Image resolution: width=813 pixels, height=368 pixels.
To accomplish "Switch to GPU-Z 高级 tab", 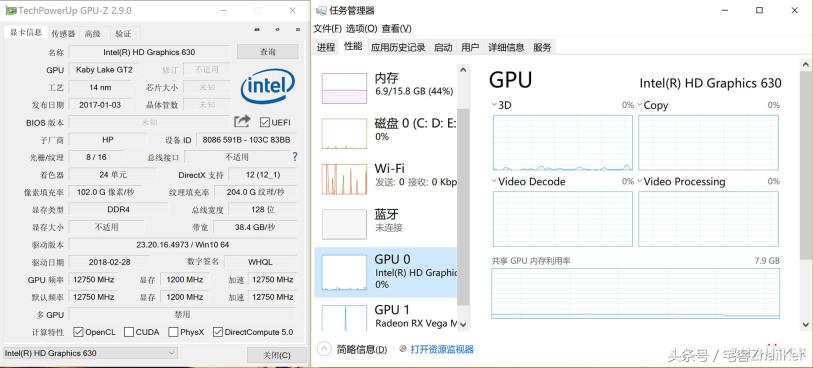I will coord(92,34).
